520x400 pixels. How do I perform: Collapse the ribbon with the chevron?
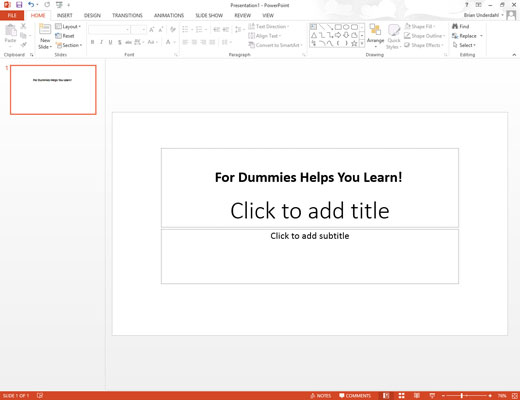click(514, 54)
